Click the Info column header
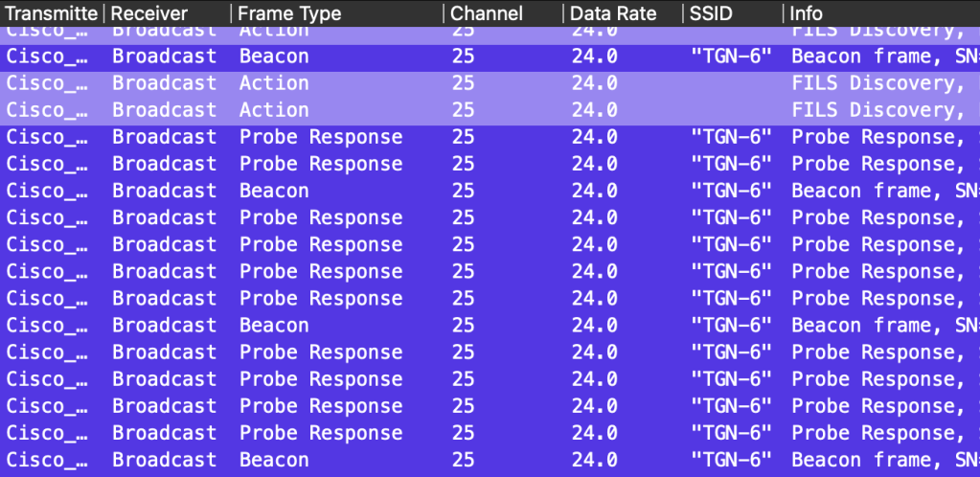 [807, 13]
